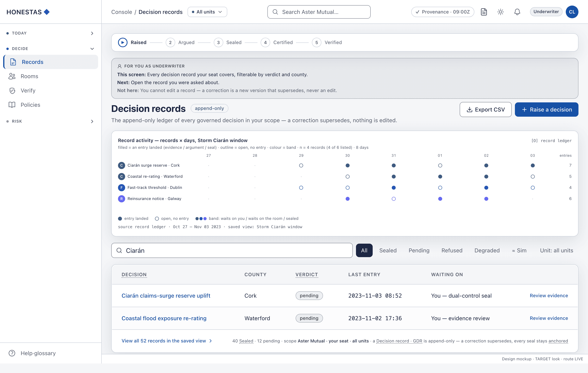Click the Raised step play icon
Viewport: 588px width, 373px height.
click(x=123, y=42)
